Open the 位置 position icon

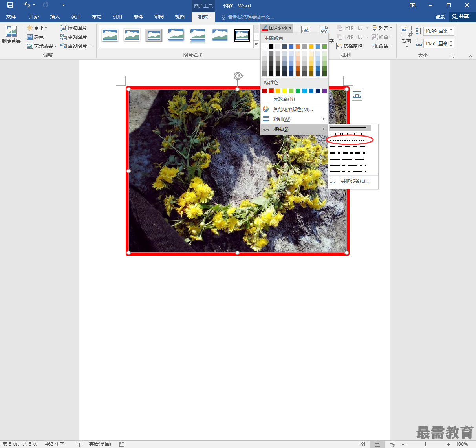pyautogui.click(x=306, y=29)
